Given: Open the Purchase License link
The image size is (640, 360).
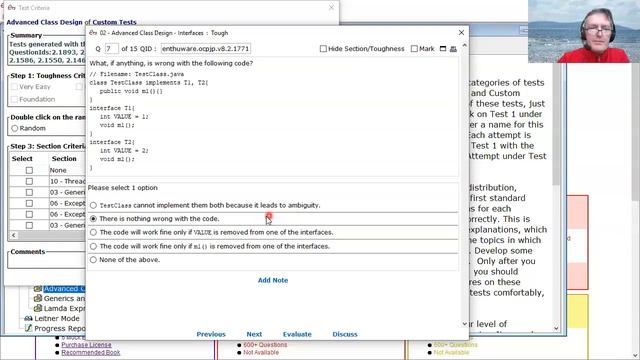Looking at the screenshot, I should [86, 345].
